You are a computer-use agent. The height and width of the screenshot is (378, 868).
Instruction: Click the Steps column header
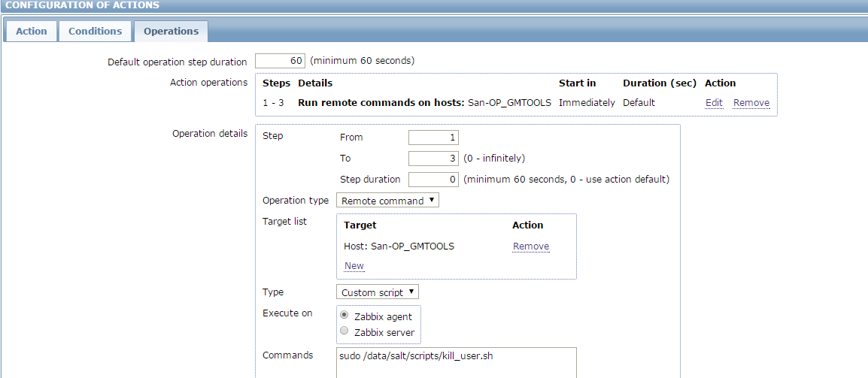click(276, 83)
